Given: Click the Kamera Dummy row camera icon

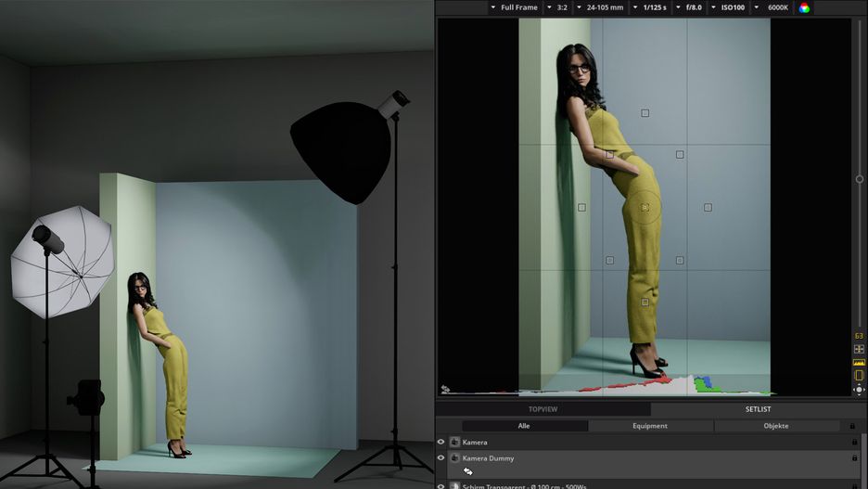Looking at the screenshot, I should point(454,458).
